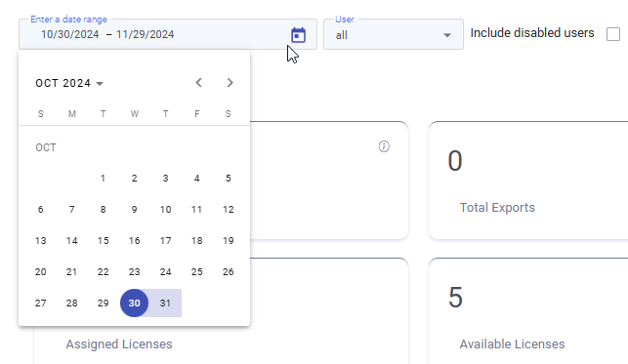This screenshot has height=364, width=628.
Task: Open the Available Licenses card
Action: tap(528, 311)
